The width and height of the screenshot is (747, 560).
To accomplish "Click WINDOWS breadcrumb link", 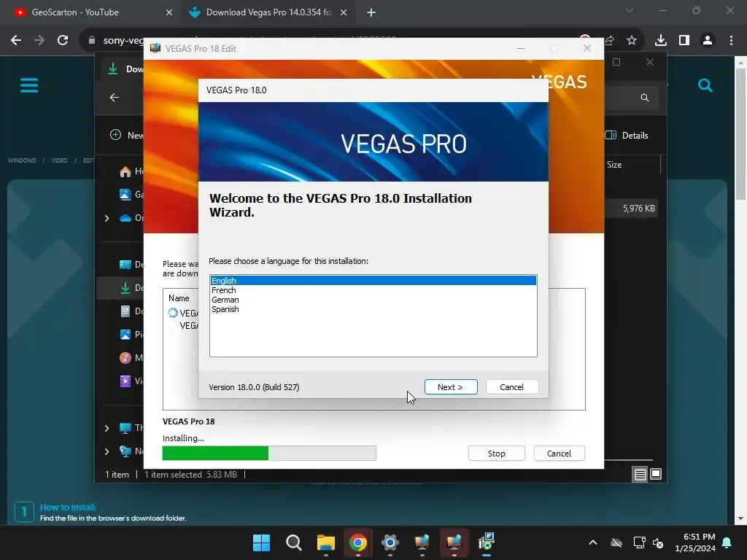I will point(22,160).
